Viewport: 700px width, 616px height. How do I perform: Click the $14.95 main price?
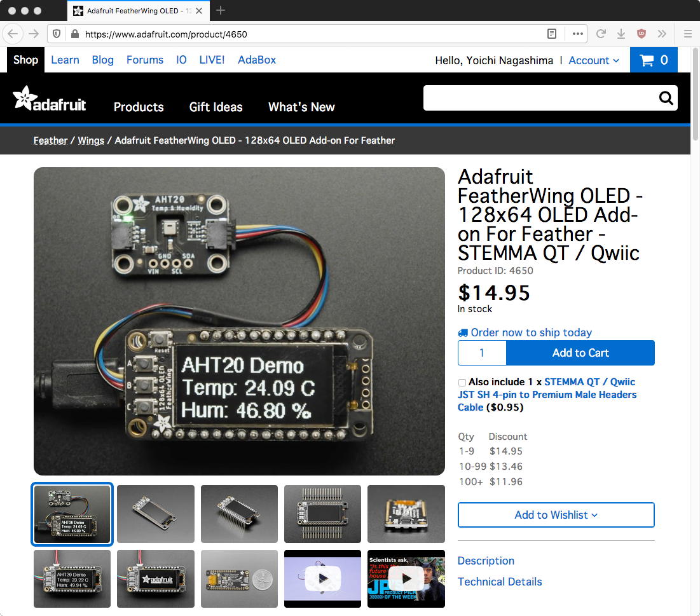[494, 293]
